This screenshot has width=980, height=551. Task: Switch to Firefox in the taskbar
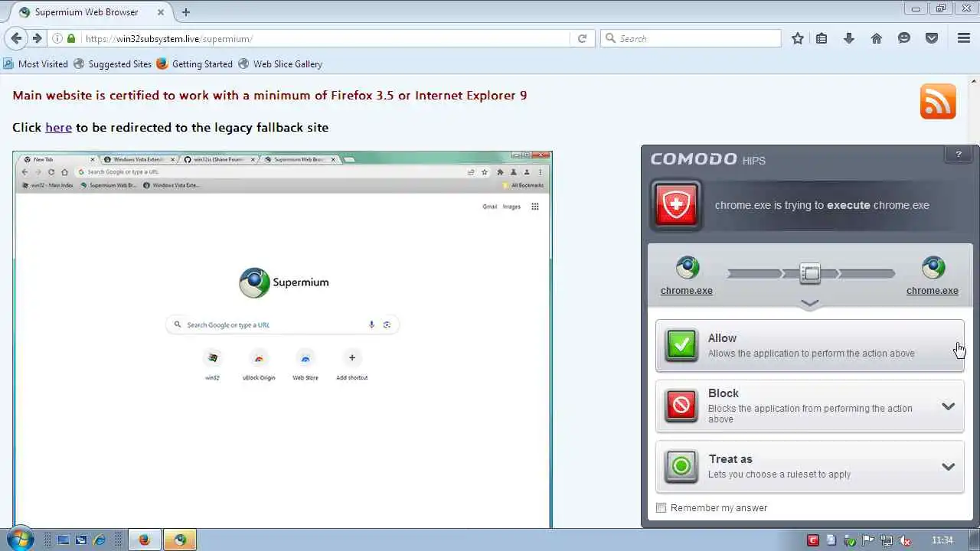pos(144,540)
